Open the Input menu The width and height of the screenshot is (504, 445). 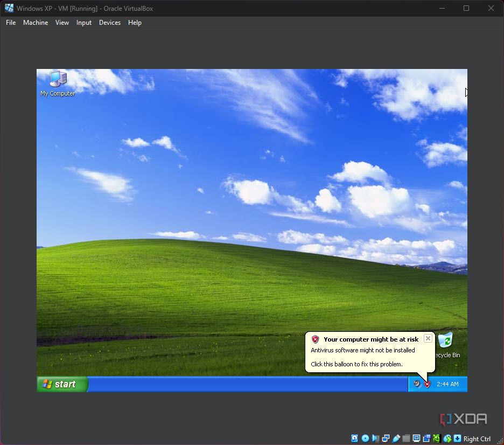pyautogui.click(x=84, y=23)
